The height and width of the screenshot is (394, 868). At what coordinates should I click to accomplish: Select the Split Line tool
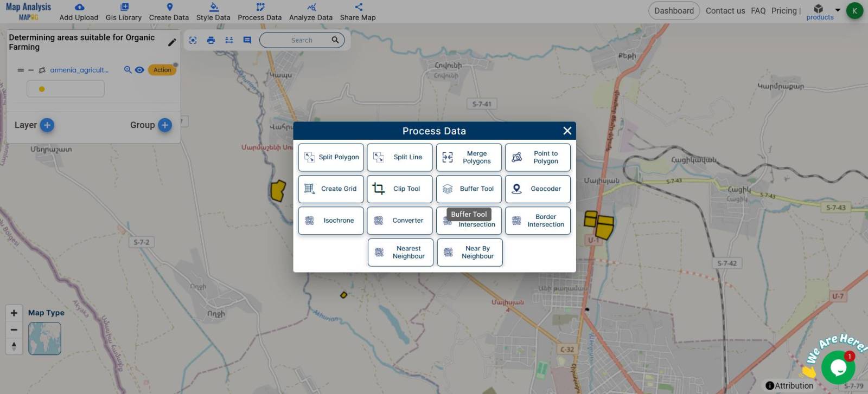[x=400, y=157]
